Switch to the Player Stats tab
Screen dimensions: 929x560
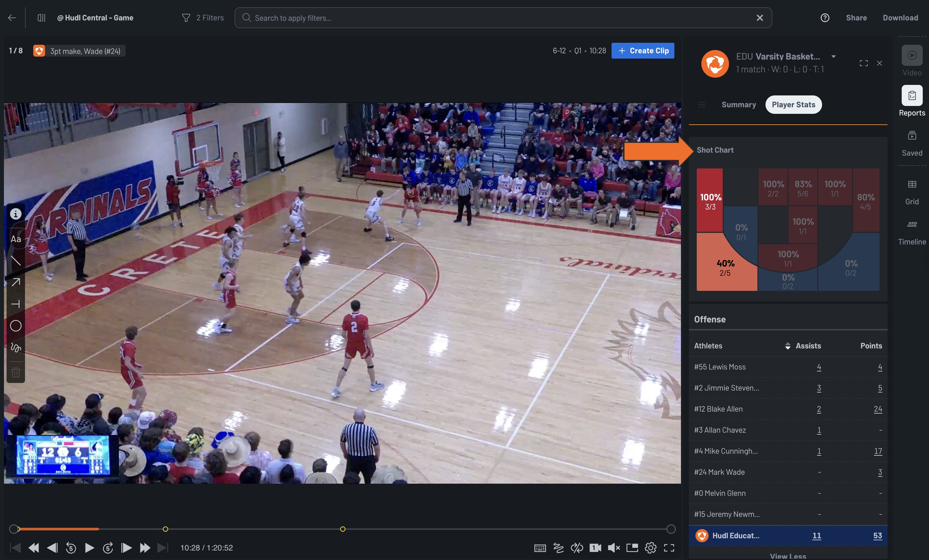pos(793,104)
